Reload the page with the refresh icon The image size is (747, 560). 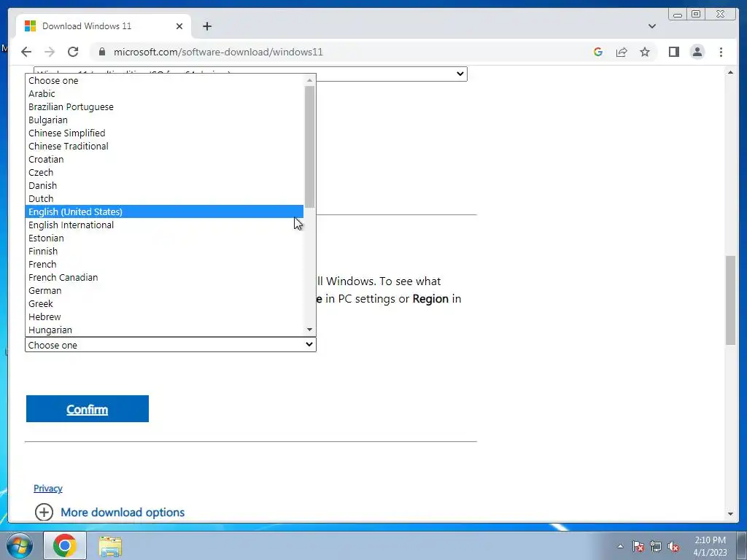point(73,52)
